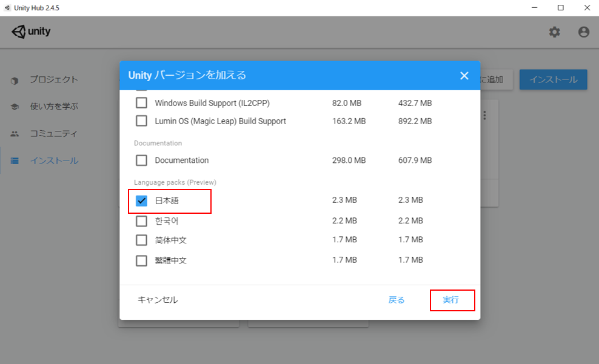Screen dimensions: 599x364
Task: Close the Unity version dialog with X
Action: pyautogui.click(x=464, y=76)
